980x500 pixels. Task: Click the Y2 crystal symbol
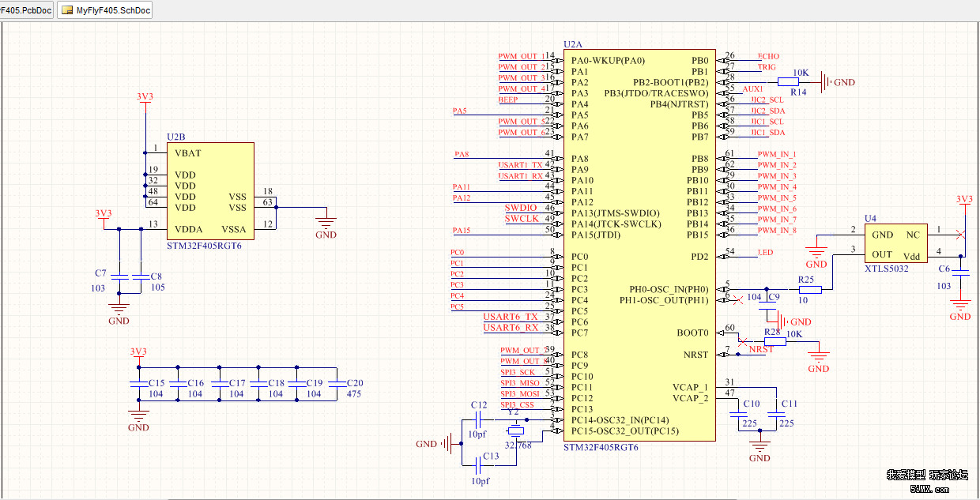pyautogui.click(x=515, y=431)
